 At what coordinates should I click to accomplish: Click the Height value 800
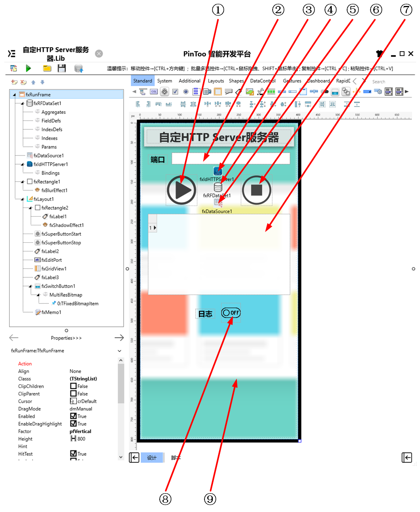point(81,439)
